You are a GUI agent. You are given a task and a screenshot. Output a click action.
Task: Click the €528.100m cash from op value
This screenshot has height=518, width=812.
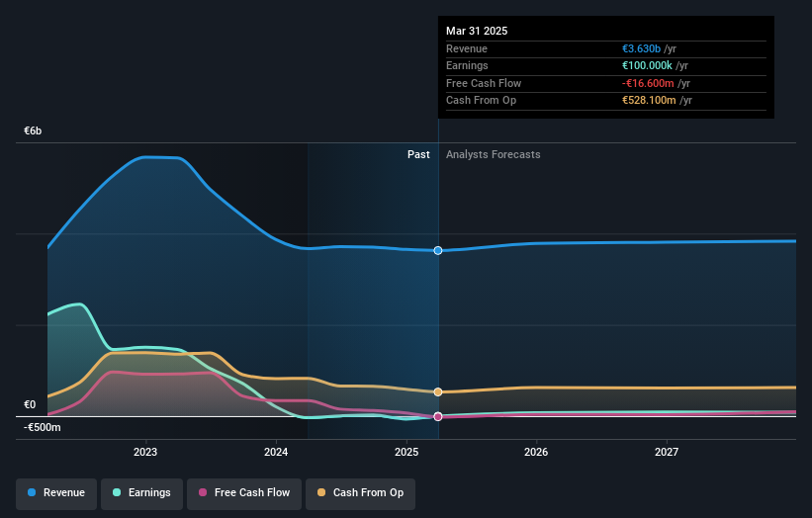click(649, 101)
